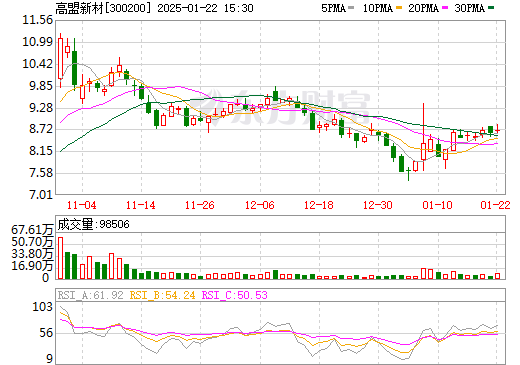Click the 成交量:98506 volume label
520x365 pixels.
click(x=93, y=224)
